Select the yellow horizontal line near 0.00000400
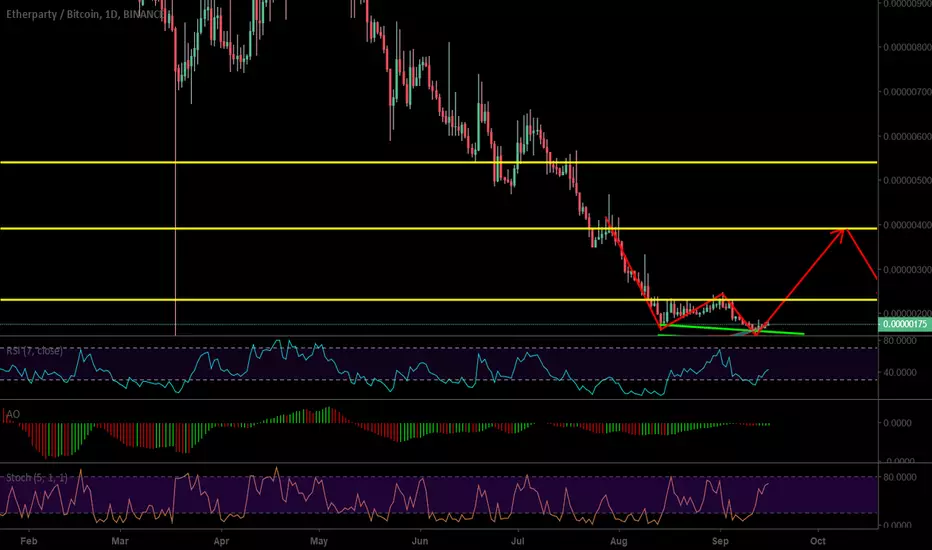 pos(439,228)
